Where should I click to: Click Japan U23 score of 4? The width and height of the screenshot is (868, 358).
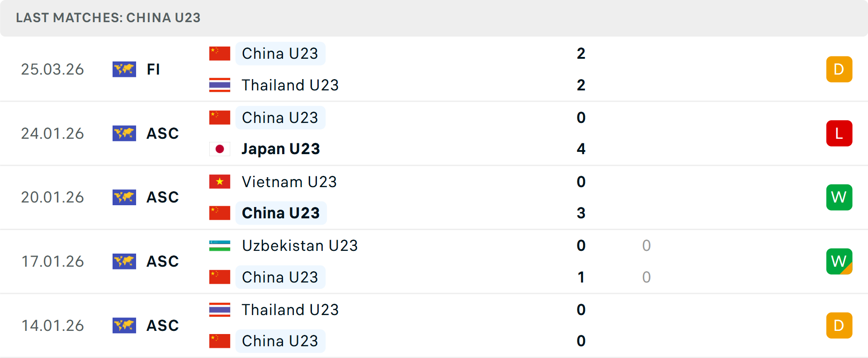pos(581,149)
